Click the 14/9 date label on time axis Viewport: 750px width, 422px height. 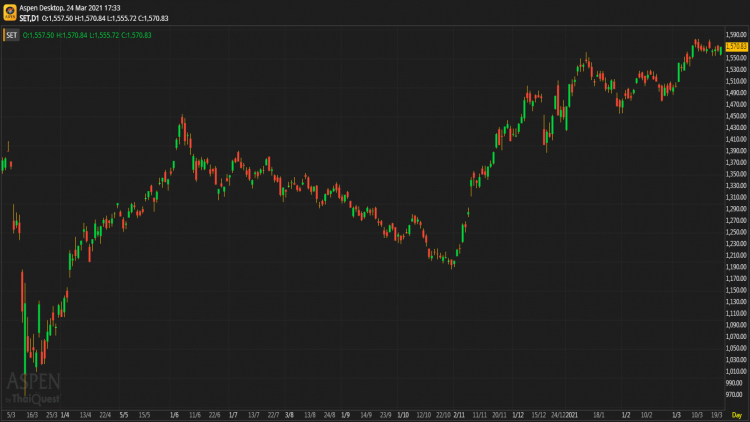[366, 415]
